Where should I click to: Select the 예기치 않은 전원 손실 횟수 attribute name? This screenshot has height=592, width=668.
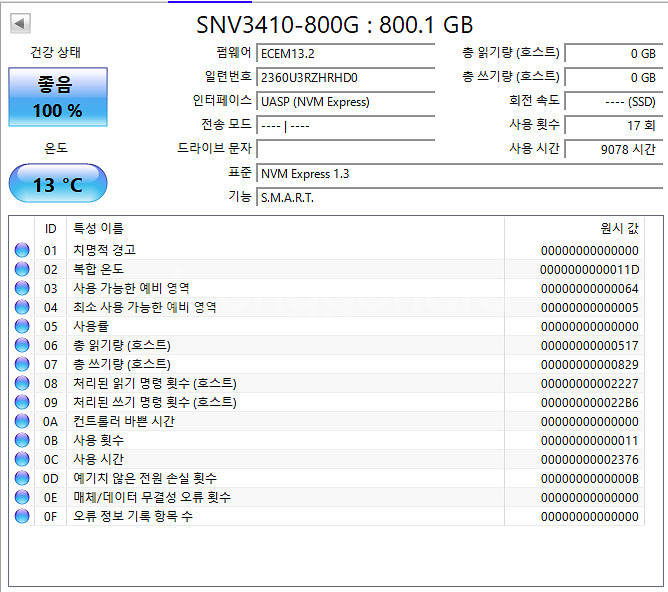pyautogui.click(x=145, y=478)
